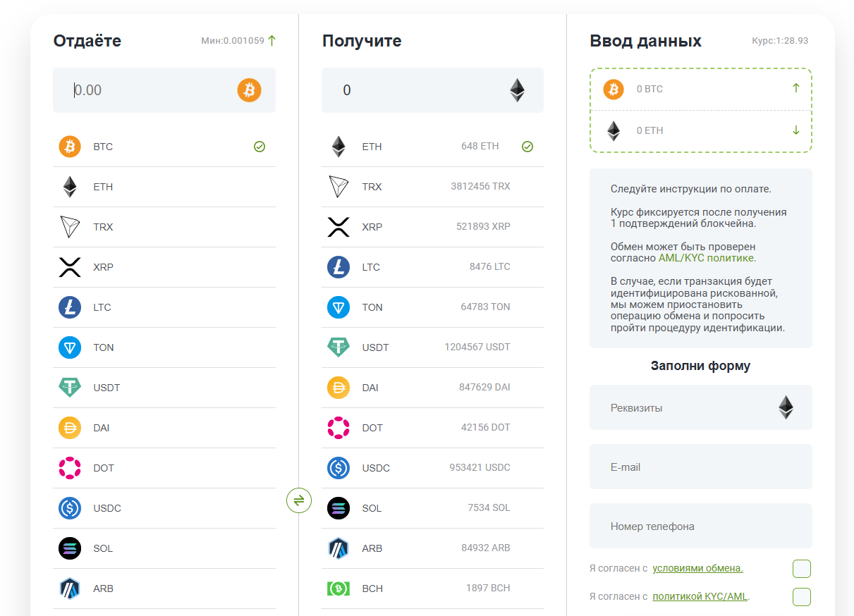Click the green checkmark beside BTC in Отдаёте

(x=260, y=147)
